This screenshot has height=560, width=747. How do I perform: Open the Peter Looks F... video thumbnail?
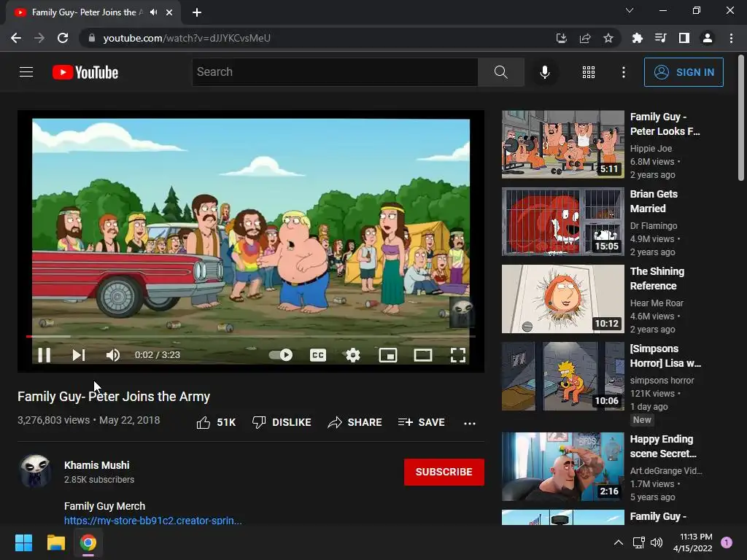tap(562, 144)
